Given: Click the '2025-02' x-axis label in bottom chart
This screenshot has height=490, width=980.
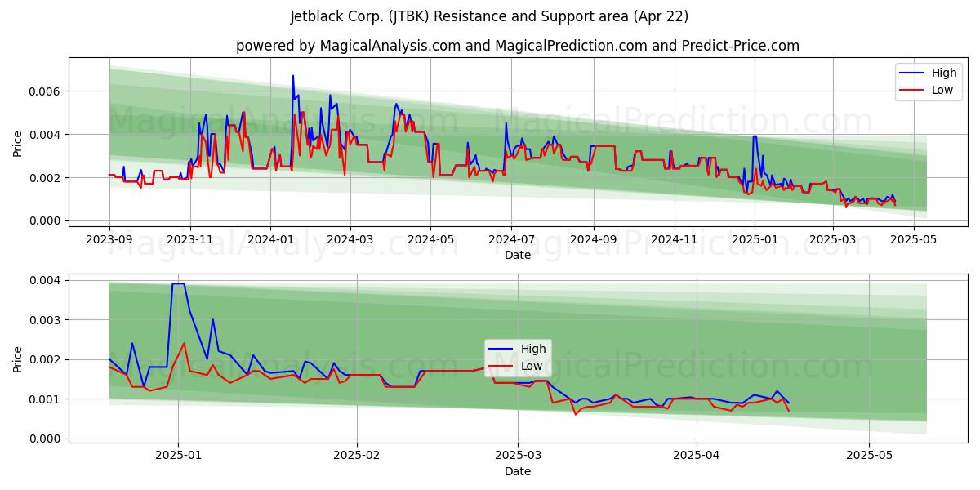Looking at the screenshot, I should [x=358, y=457].
